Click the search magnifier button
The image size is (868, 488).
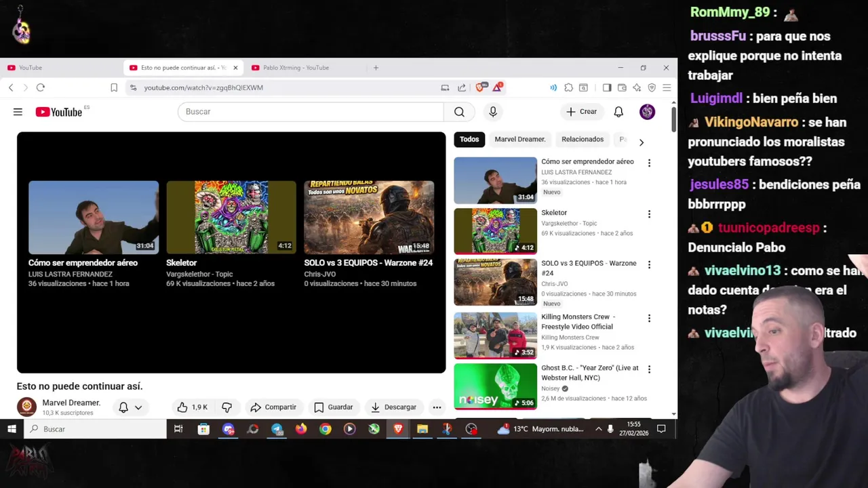coord(459,112)
